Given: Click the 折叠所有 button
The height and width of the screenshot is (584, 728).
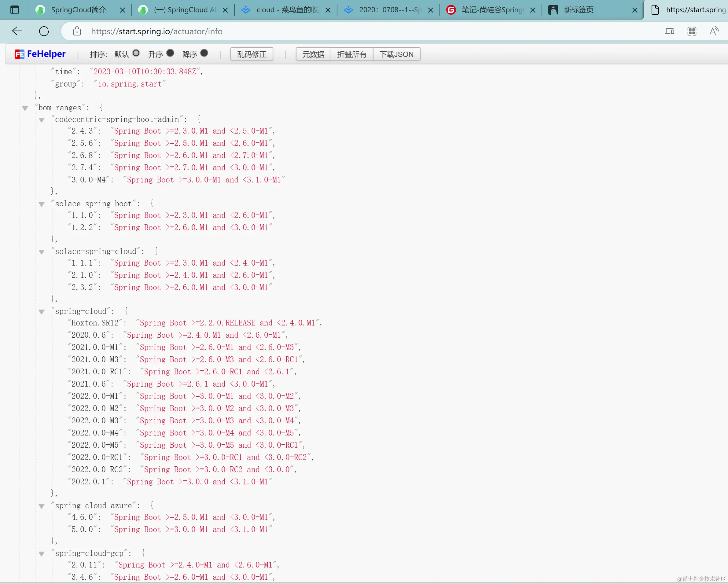Looking at the screenshot, I should coord(351,54).
